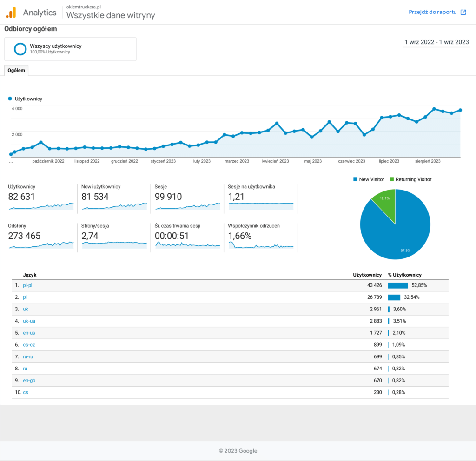Click the Wszystkie dane witryny view selector
Image resolution: width=476 pixels, height=461 pixels.
point(111,15)
